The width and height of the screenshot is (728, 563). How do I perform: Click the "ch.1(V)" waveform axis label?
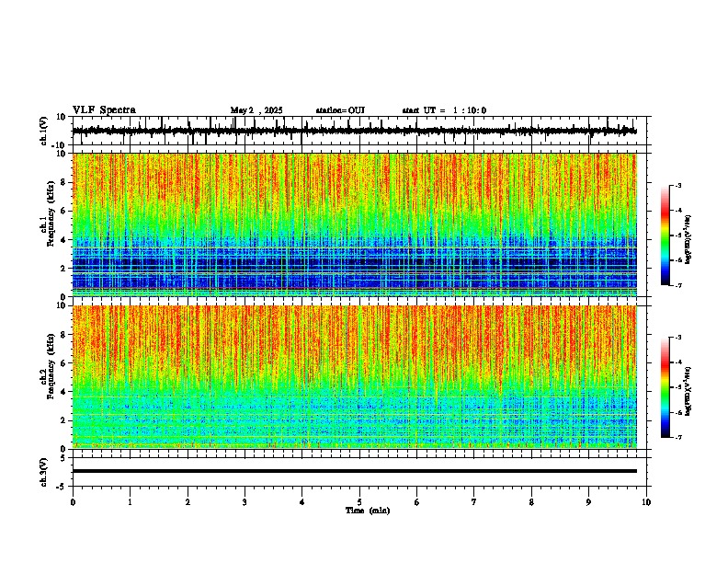pyautogui.click(x=44, y=131)
